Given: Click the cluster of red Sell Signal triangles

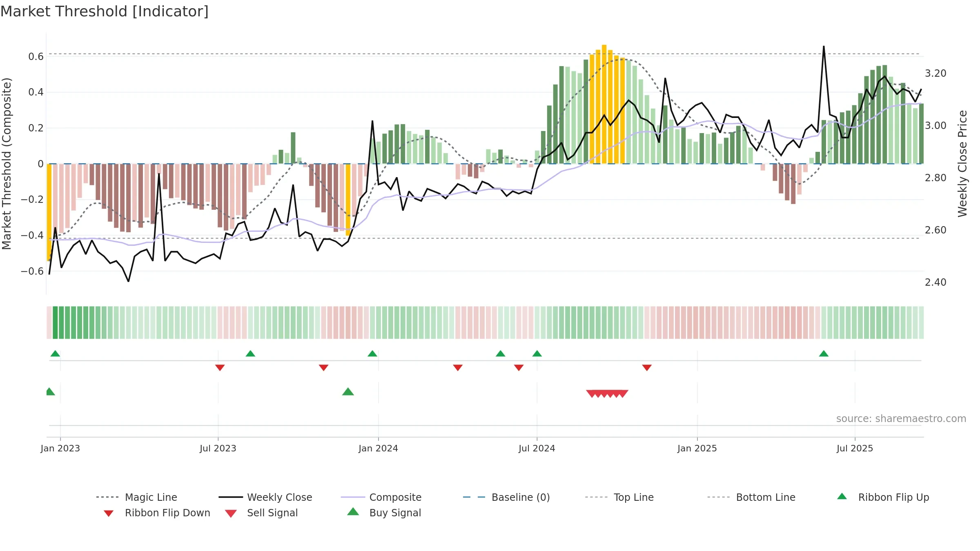Looking at the screenshot, I should pos(607,393).
